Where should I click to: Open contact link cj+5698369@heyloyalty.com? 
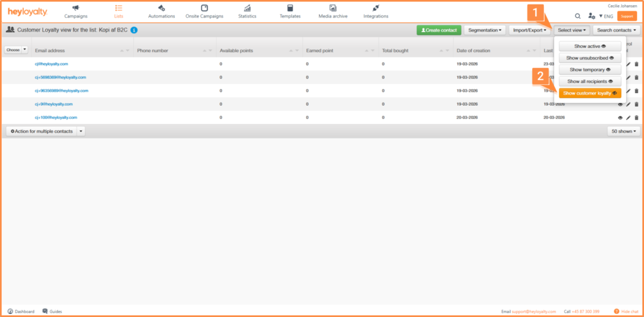pyautogui.click(x=60, y=77)
